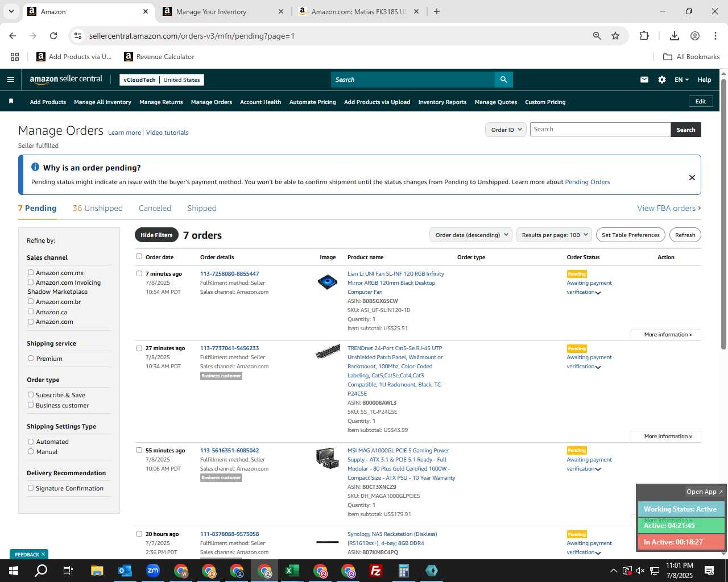Follow the View FBA orders link

(669, 208)
